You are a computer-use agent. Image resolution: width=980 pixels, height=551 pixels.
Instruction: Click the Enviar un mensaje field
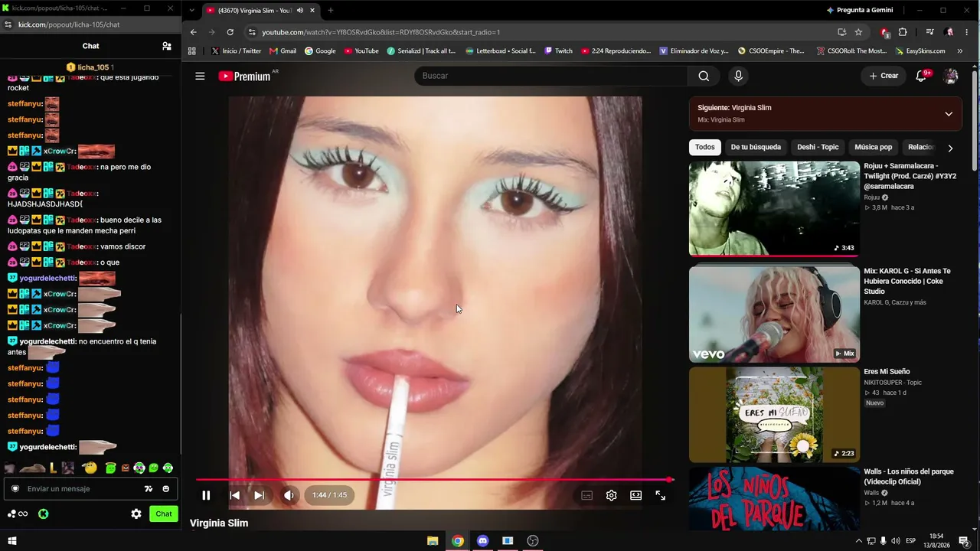point(91,489)
